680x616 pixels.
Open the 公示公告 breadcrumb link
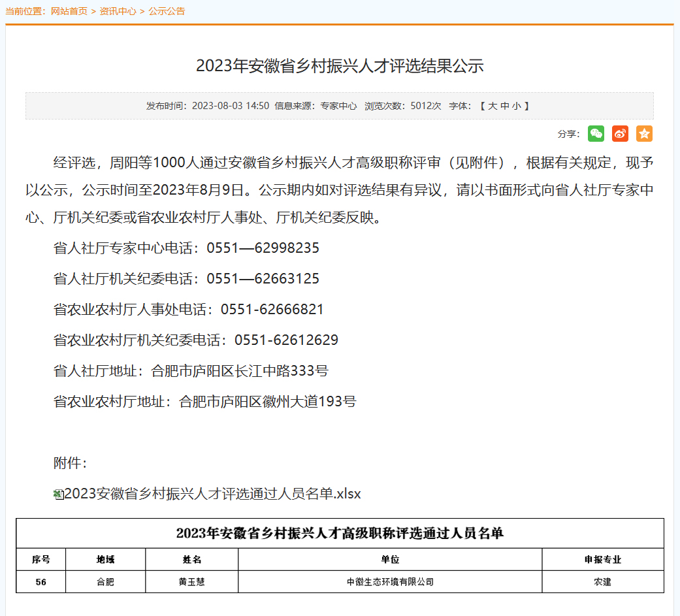coord(167,11)
